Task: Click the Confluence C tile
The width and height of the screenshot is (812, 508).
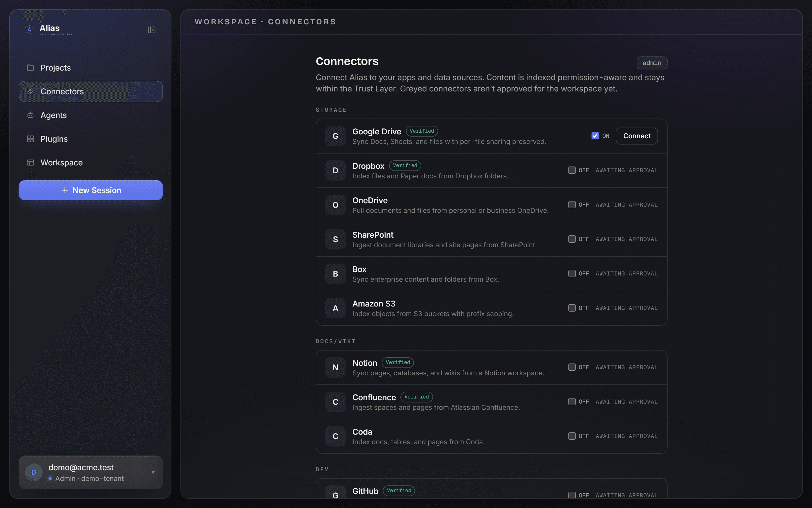Action: 335,402
